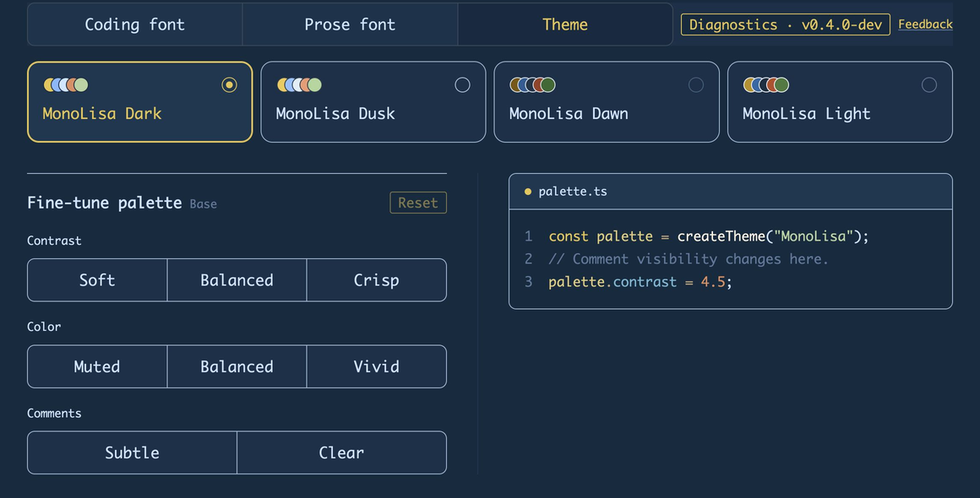Click the Contrast section label
The width and height of the screenshot is (980, 498).
[54, 241]
